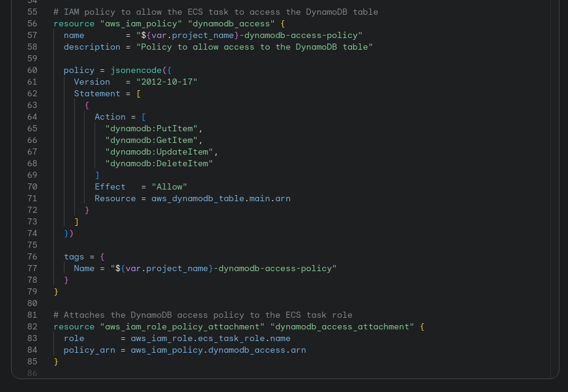Click the Version key on line 61
This screenshot has height=392, width=568.
(92, 82)
